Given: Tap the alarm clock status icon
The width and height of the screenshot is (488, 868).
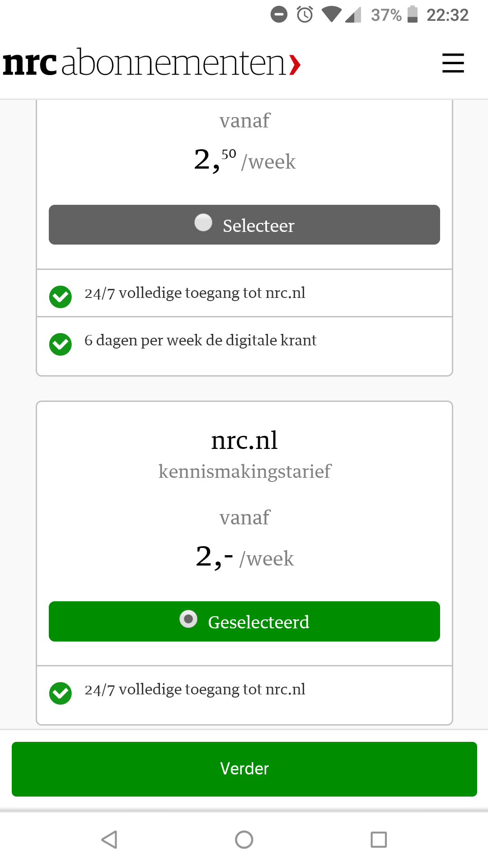Looking at the screenshot, I should click(x=305, y=14).
